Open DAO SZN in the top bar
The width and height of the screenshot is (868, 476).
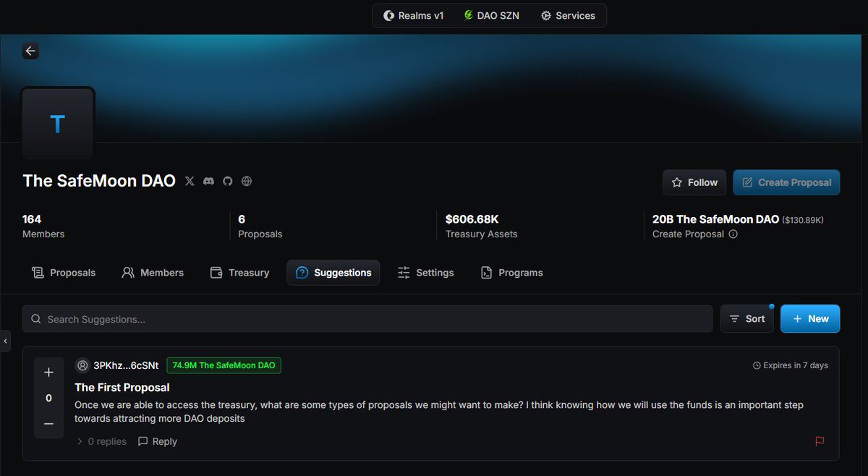pos(492,15)
